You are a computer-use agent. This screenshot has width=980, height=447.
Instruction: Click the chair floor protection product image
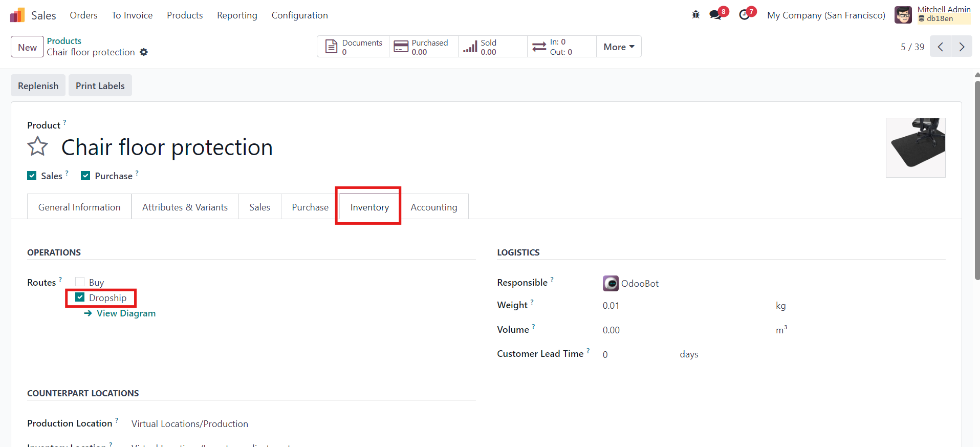click(915, 147)
